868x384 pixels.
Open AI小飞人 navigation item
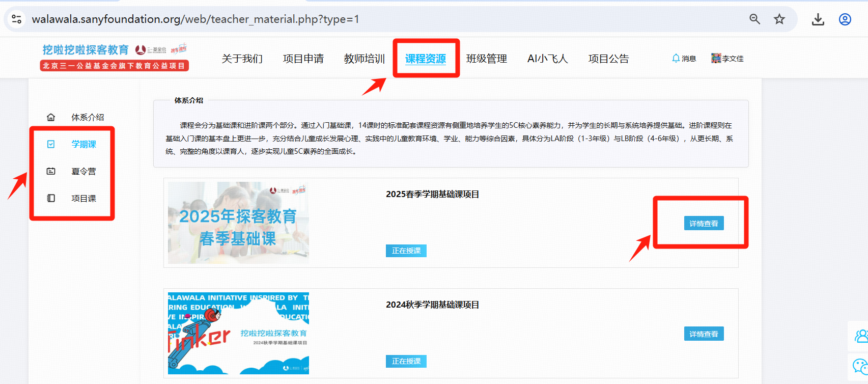point(547,59)
